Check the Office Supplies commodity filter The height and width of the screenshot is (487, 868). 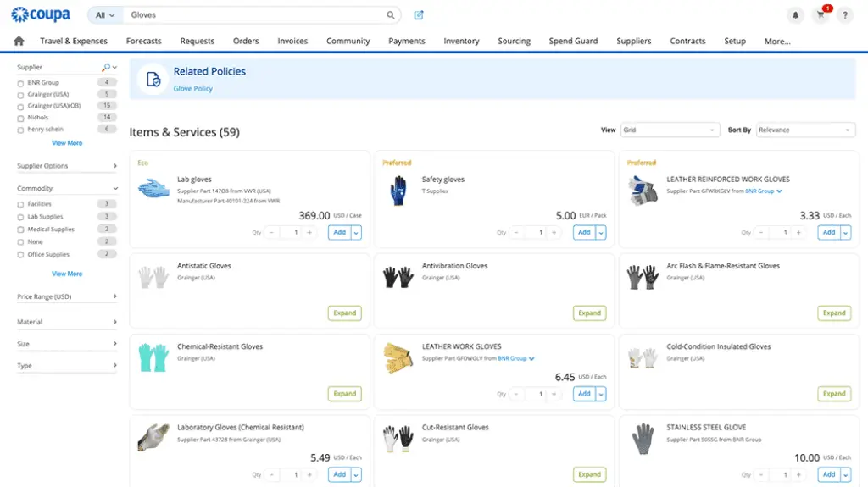pyautogui.click(x=20, y=255)
